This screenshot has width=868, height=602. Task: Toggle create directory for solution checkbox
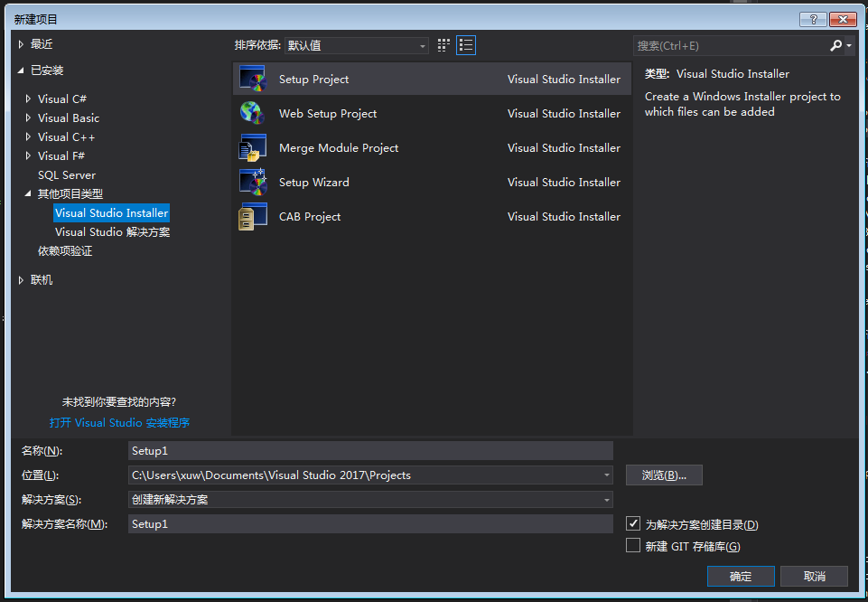tap(633, 523)
